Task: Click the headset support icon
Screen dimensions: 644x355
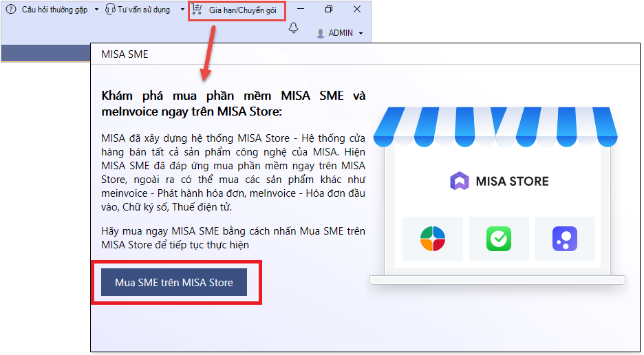Action: coord(110,10)
